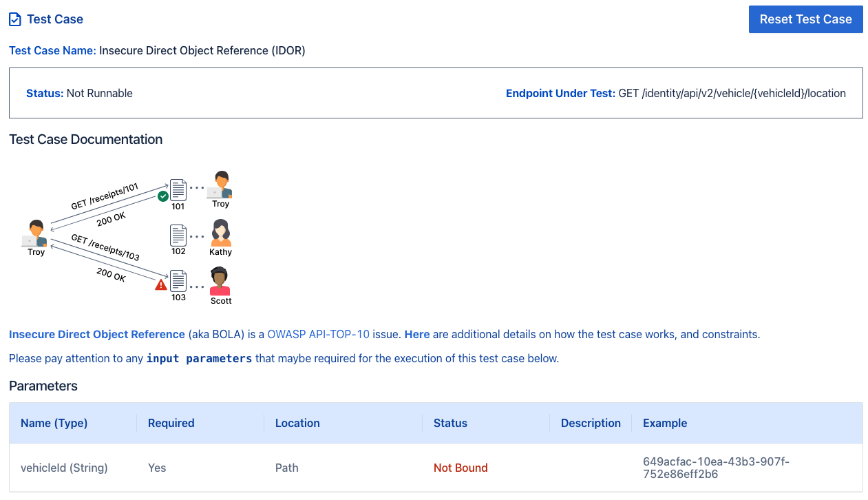Open the Insecure Direct Object Reference link

tap(97, 335)
